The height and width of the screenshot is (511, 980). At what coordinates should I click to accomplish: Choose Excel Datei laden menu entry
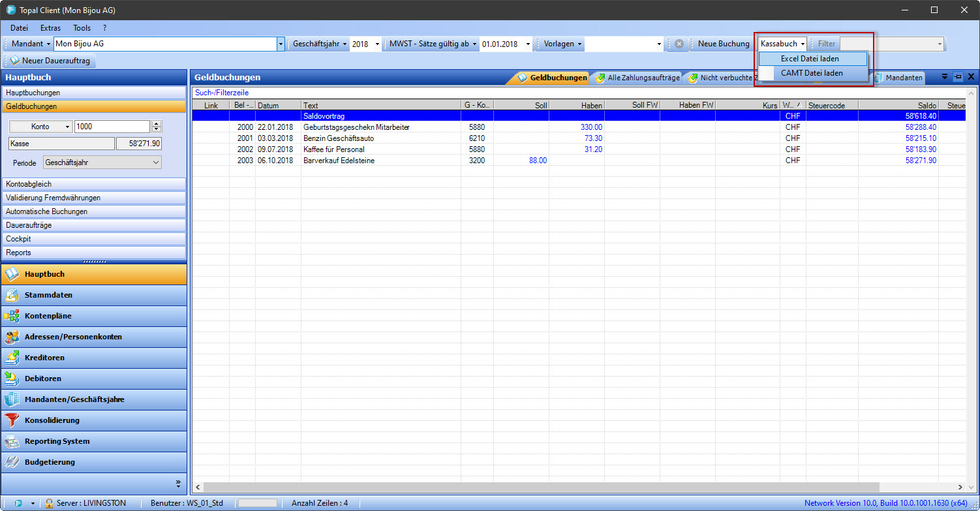(810, 59)
